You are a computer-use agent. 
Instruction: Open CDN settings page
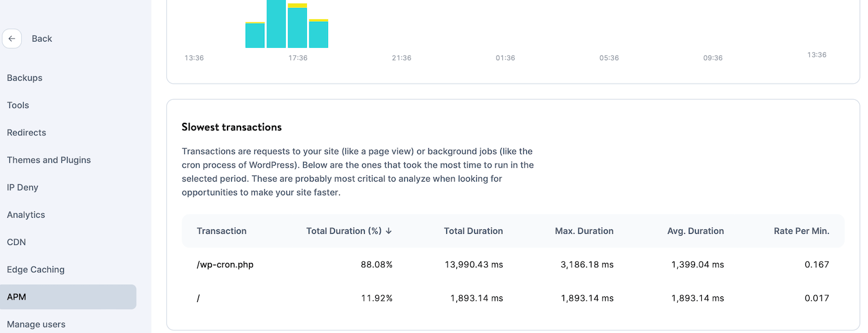(x=16, y=242)
